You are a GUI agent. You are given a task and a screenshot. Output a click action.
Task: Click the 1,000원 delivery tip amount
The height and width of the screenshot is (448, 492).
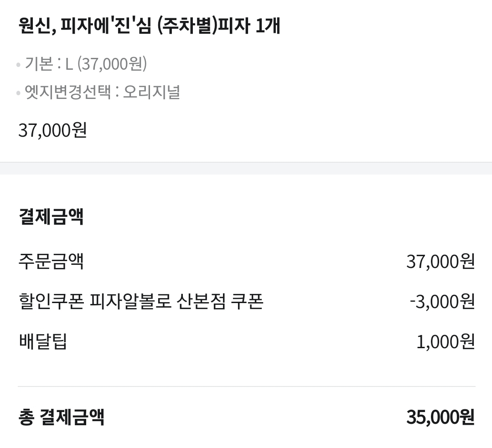(445, 342)
